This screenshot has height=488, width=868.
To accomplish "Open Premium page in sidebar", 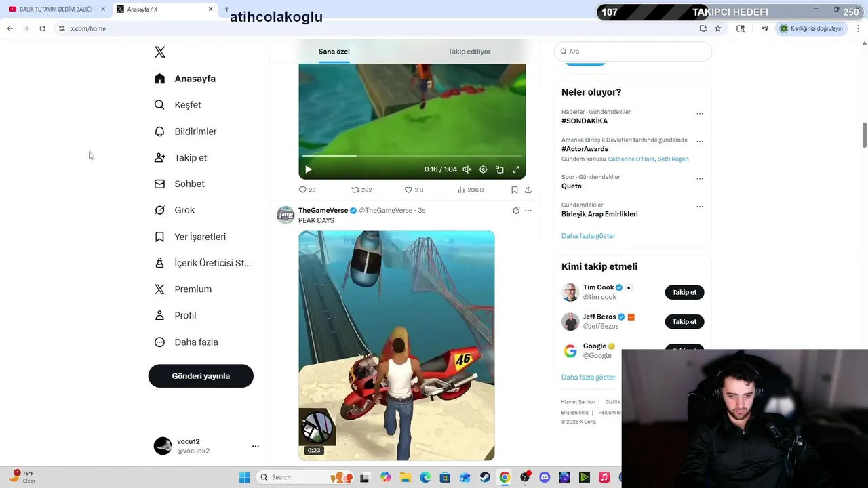I will click(182, 289).
